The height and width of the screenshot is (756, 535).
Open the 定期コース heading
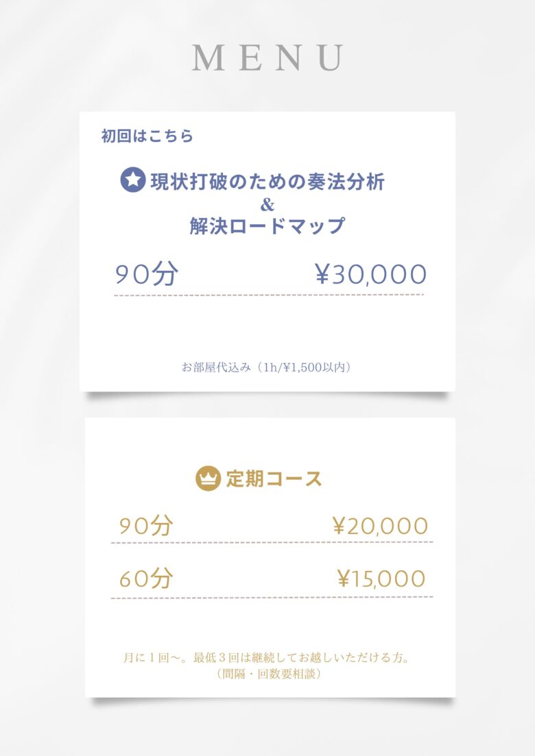point(274,478)
